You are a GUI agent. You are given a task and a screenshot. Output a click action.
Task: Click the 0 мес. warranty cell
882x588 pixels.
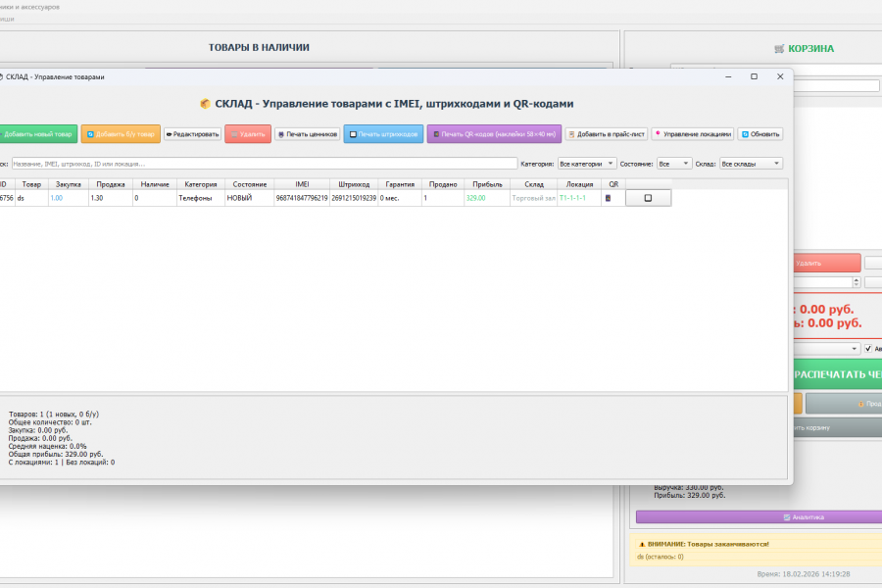(x=400, y=198)
